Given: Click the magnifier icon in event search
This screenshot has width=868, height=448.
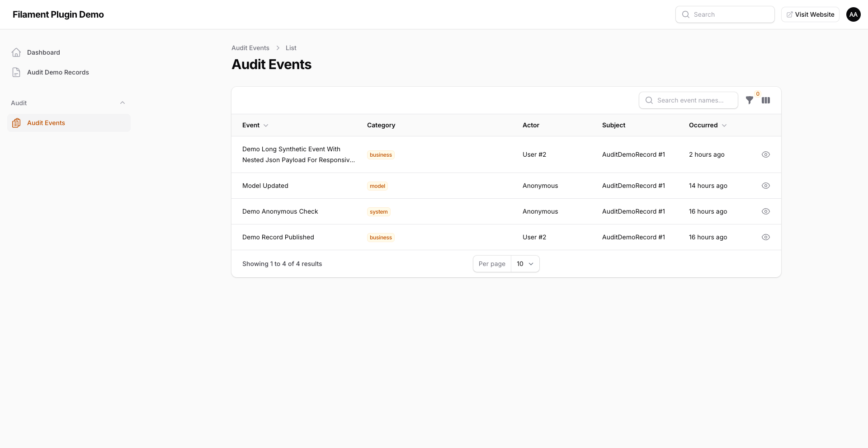Looking at the screenshot, I should pyautogui.click(x=649, y=100).
